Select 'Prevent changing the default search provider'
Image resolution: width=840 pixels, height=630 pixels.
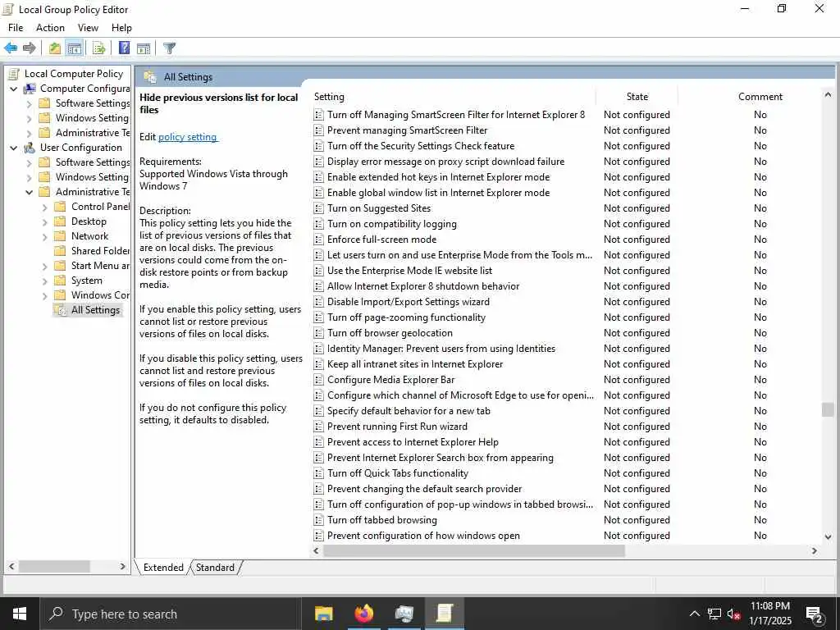pos(425,489)
